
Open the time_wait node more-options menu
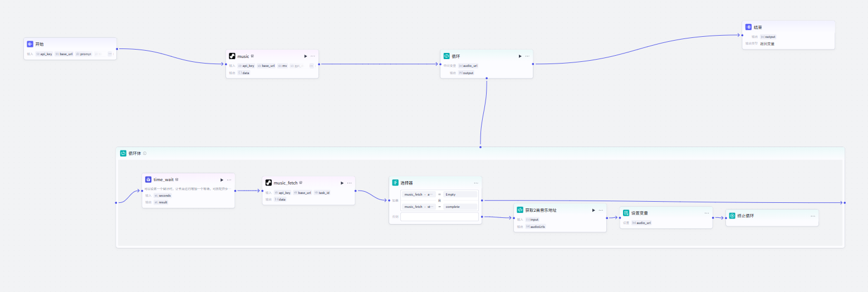pyautogui.click(x=229, y=179)
